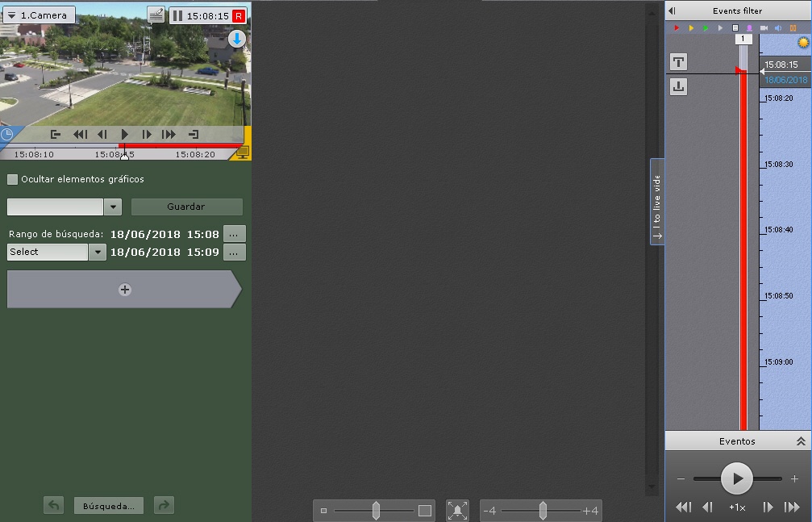The height and width of the screenshot is (522, 812).
Task: Click the clock icon on video corner
Action: coord(6,135)
